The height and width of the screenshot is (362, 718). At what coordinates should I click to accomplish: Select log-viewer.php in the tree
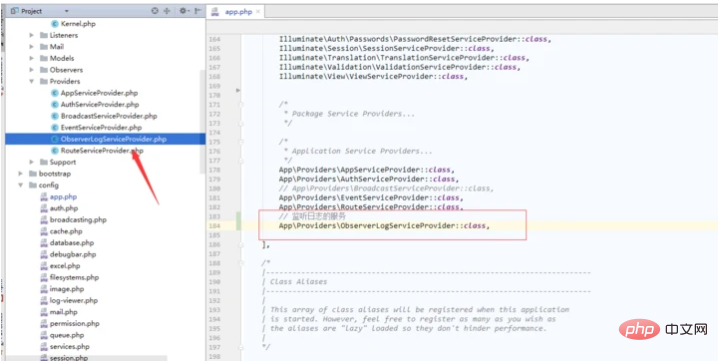click(74, 300)
